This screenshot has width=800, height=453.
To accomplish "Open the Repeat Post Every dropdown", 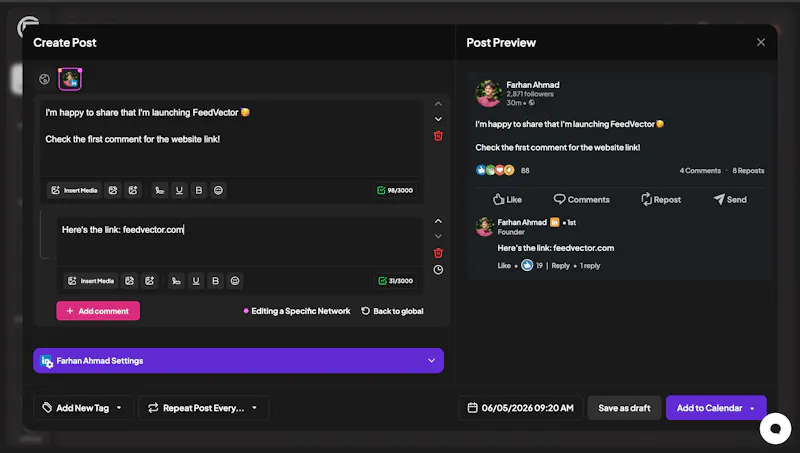I will (x=203, y=408).
